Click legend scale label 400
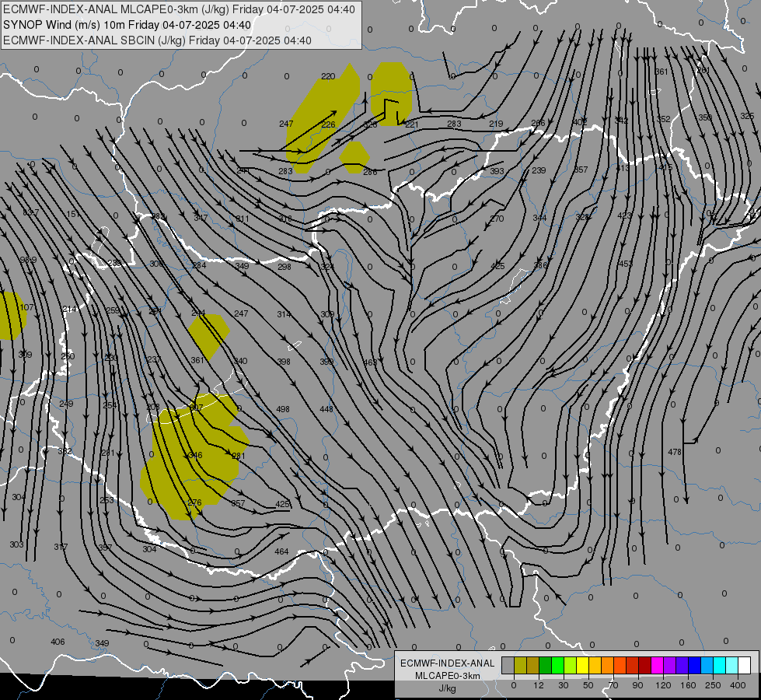Screen dimensions: 761x700 coord(738,685)
